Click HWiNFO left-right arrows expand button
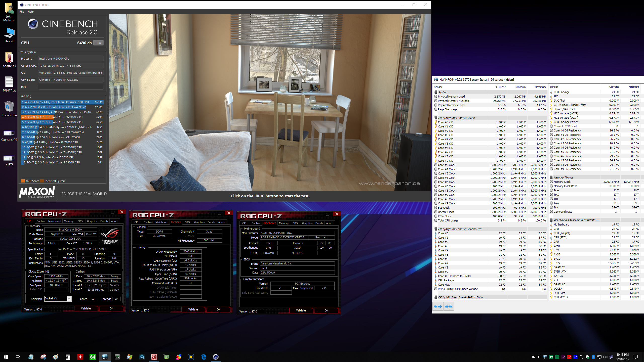Image resolution: width=644 pixels, height=362 pixels. pyautogui.click(x=438, y=306)
